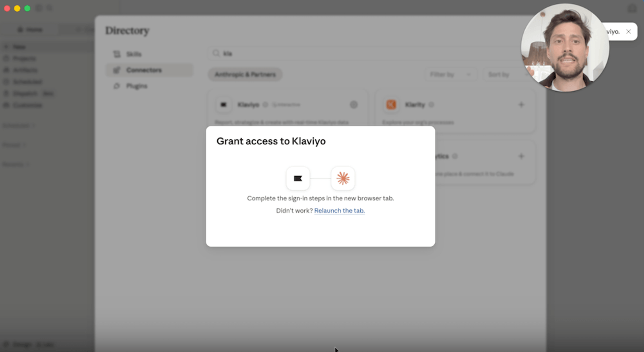Expand the Pinned section chevron
The height and width of the screenshot is (352, 644).
click(24, 145)
